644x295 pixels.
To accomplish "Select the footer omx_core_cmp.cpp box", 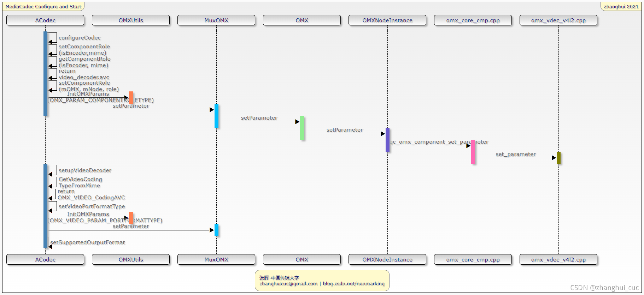I will (473, 259).
